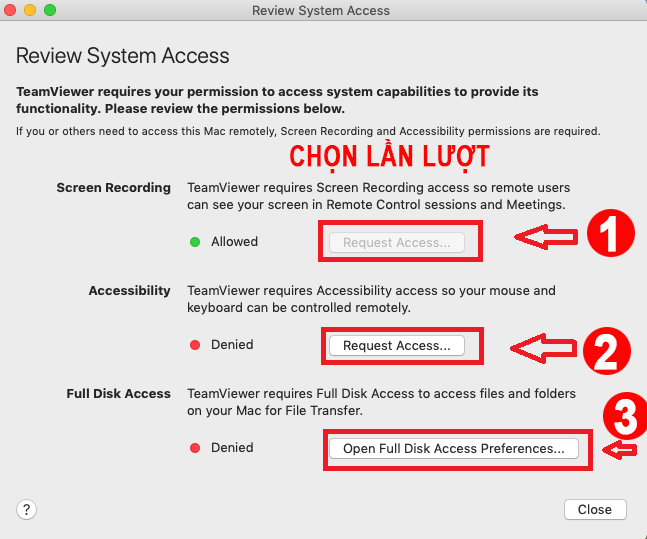Screen dimensions: 647x539
Task: Click the red Denied dot beside Accessibility
Action: (195, 345)
